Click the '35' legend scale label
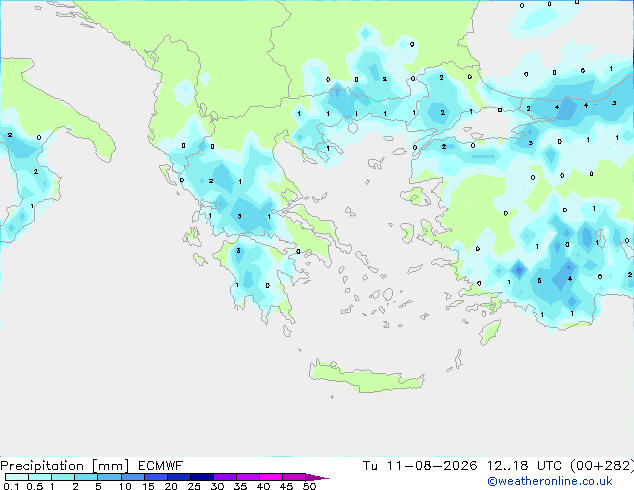This screenshot has height=490, width=634. tap(241, 486)
